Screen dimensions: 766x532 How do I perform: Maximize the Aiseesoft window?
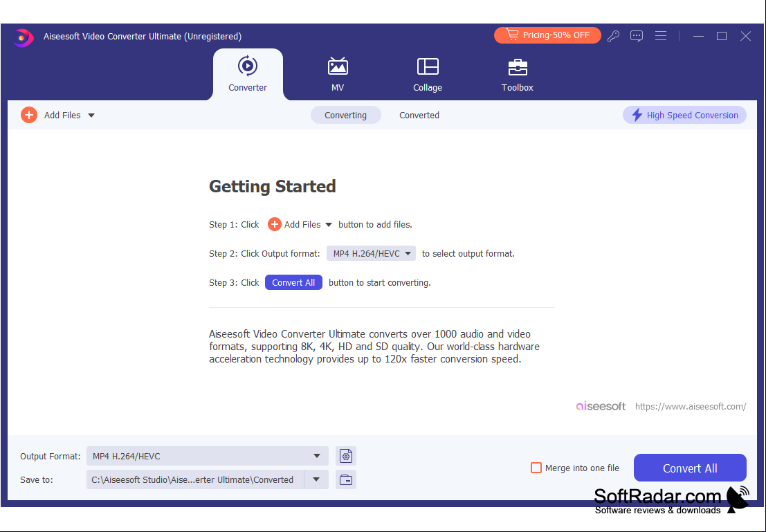tap(722, 36)
